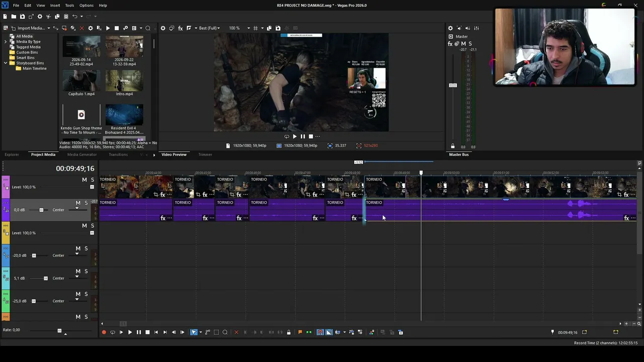Insert marker with the orange marker icon
The image size is (644, 362).
point(300,332)
